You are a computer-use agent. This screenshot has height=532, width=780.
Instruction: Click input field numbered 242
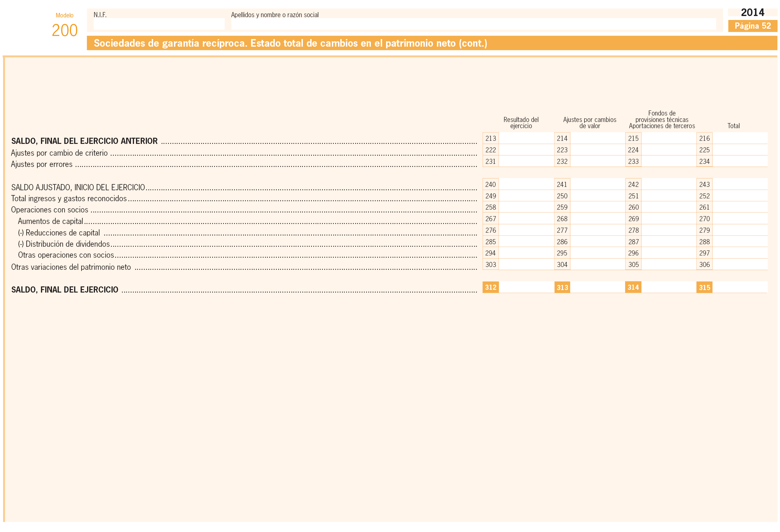pos(668,184)
